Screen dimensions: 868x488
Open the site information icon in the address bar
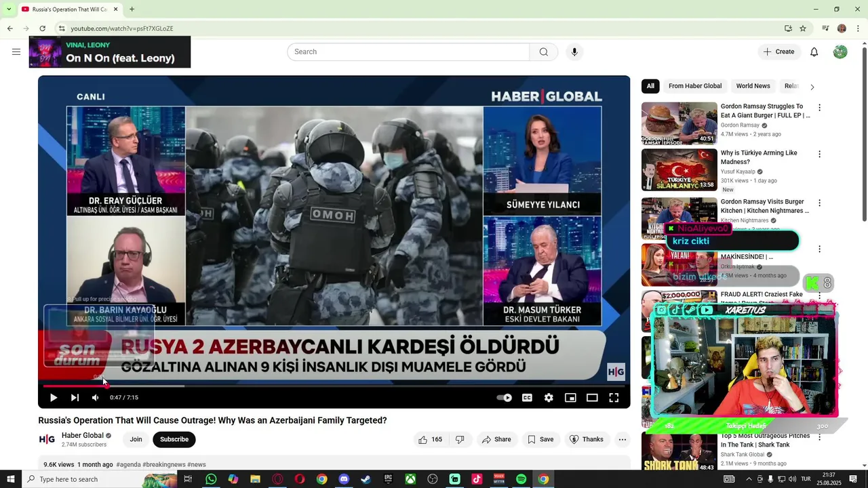62,28
